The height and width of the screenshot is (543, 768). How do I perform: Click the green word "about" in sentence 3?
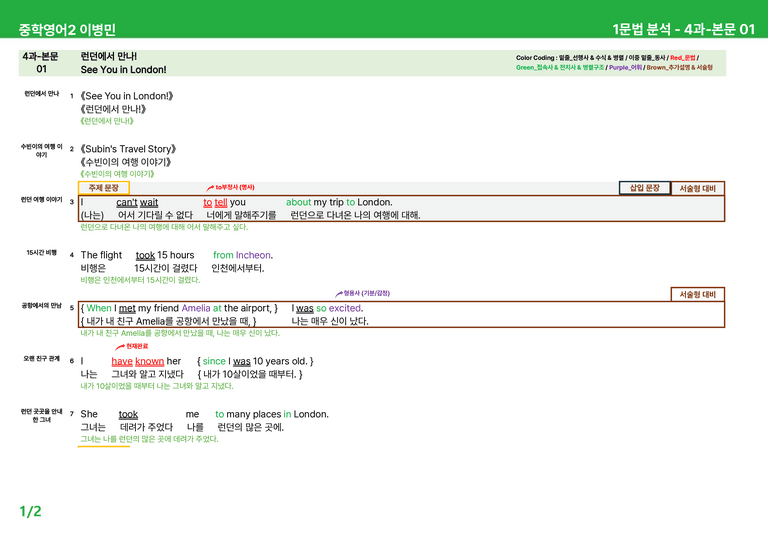pos(298,202)
